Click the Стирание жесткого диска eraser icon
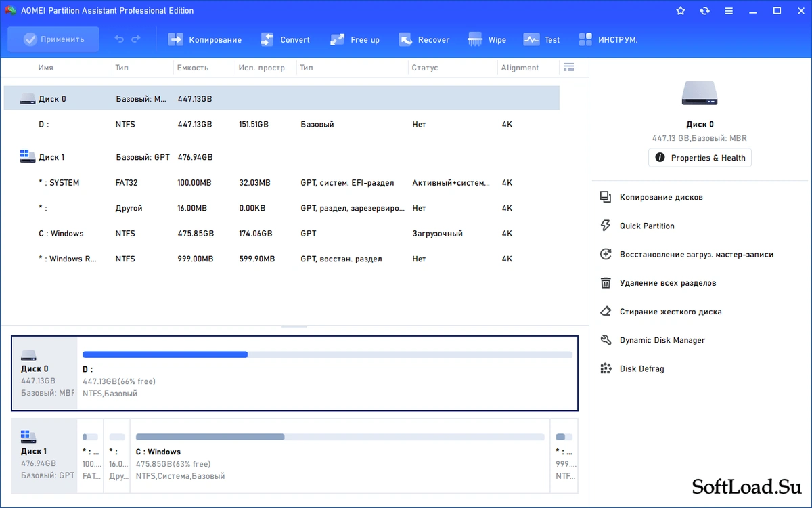 (x=606, y=312)
